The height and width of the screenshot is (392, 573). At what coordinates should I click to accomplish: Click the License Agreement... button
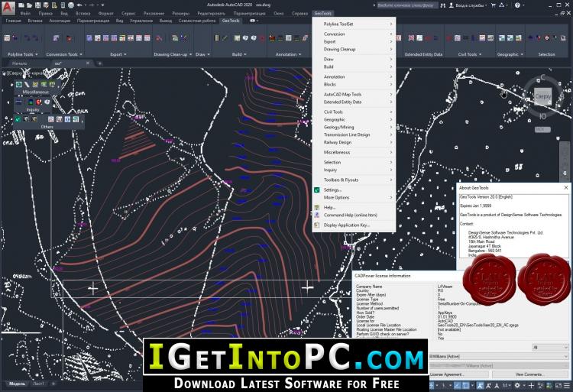click(x=448, y=374)
